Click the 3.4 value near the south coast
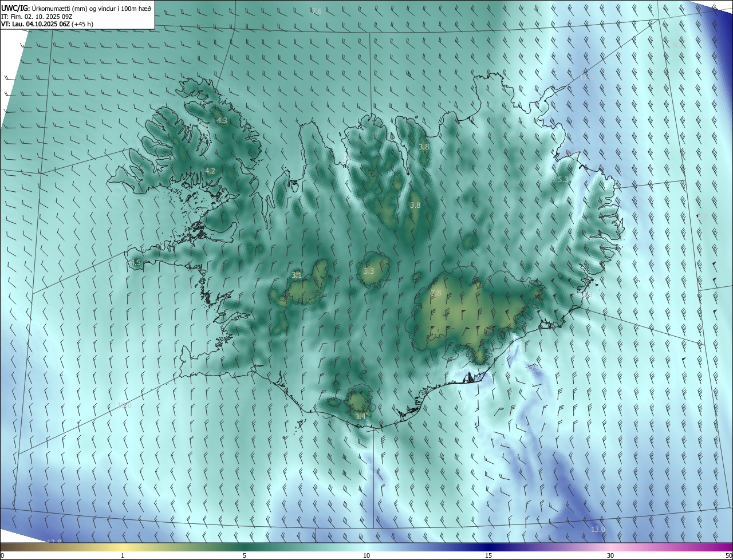Viewport: 733px width, 560px height. pyautogui.click(x=360, y=416)
